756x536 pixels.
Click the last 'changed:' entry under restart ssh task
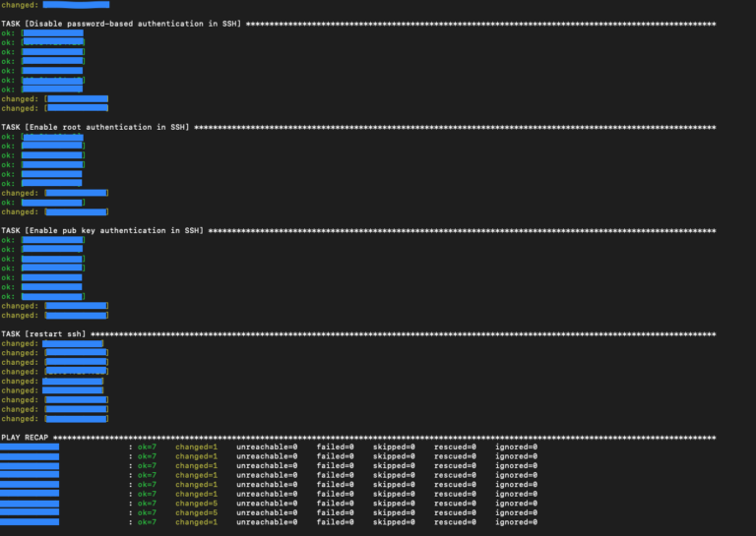(55, 419)
